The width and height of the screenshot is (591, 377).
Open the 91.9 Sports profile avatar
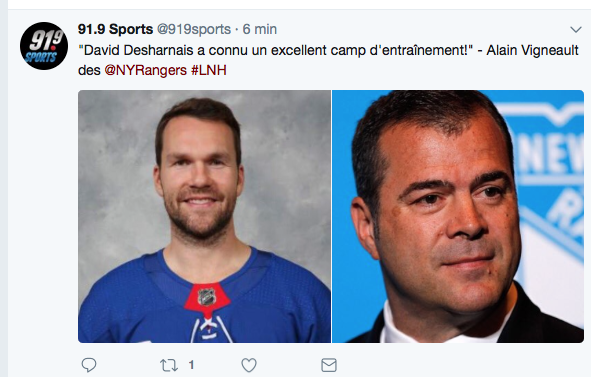(x=44, y=46)
